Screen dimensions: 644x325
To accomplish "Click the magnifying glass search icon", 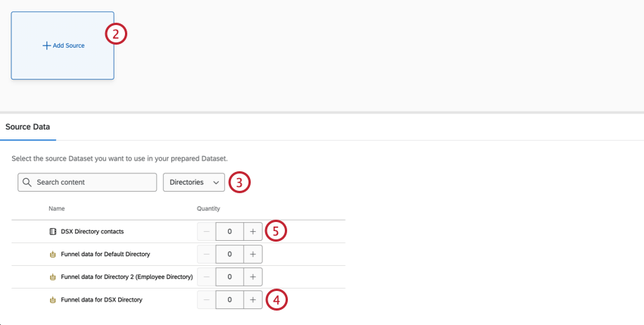I will click(27, 183).
